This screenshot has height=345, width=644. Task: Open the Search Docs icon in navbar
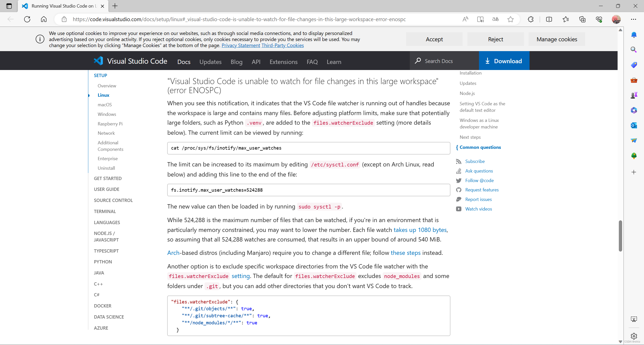click(418, 61)
